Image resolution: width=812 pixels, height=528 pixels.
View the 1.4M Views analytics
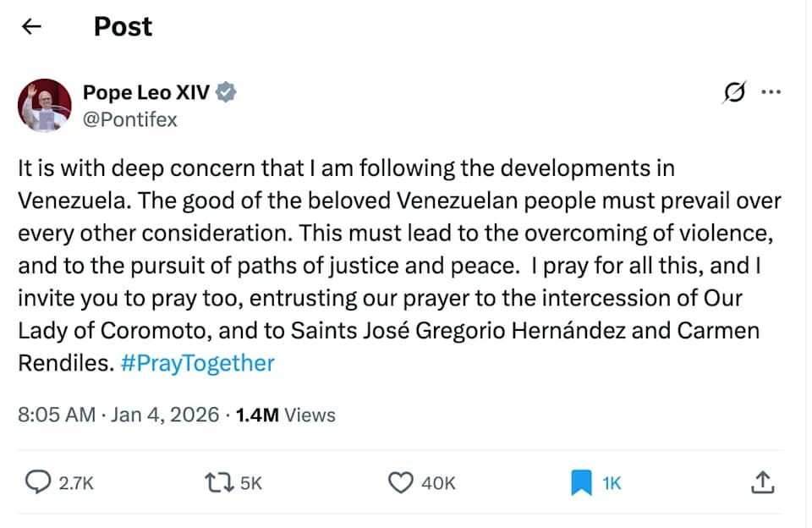point(283,415)
